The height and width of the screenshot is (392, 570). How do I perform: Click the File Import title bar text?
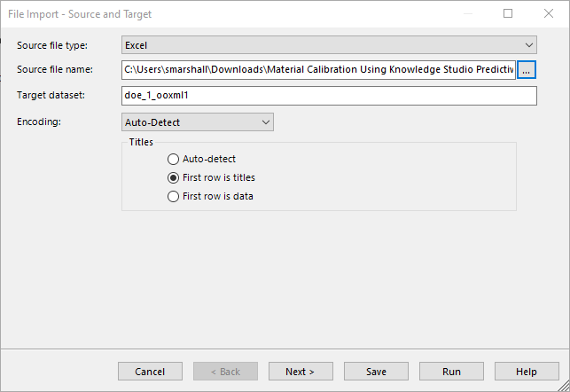point(80,14)
